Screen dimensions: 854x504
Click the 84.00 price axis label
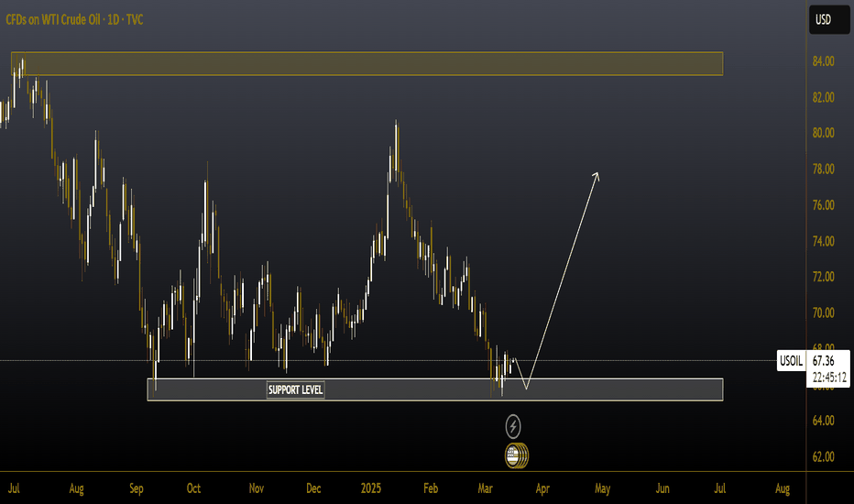(x=823, y=61)
